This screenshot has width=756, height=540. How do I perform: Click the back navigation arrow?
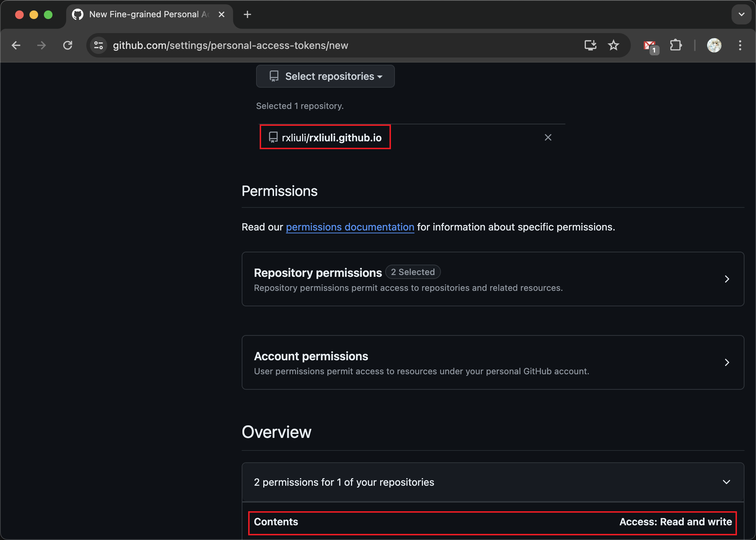point(16,45)
